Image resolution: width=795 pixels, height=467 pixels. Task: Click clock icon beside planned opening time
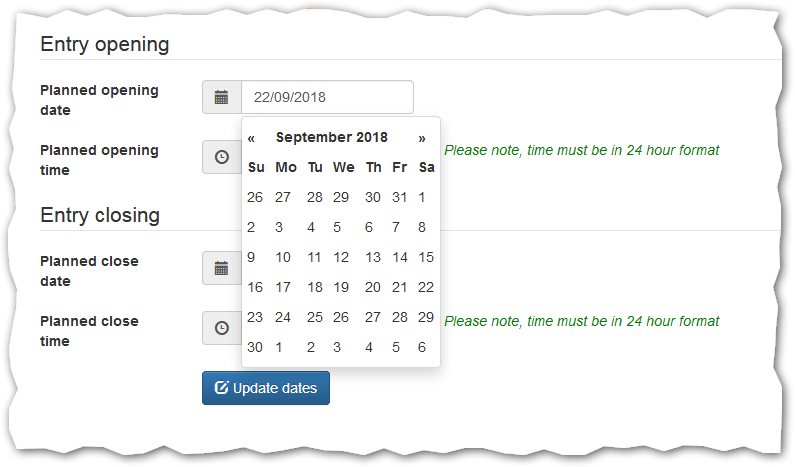click(222, 157)
